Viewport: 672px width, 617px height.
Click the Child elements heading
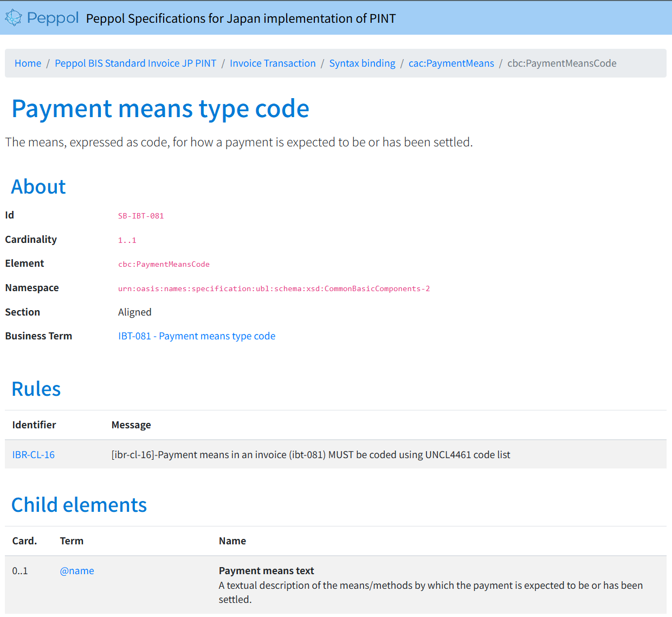click(x=79, y=505)
